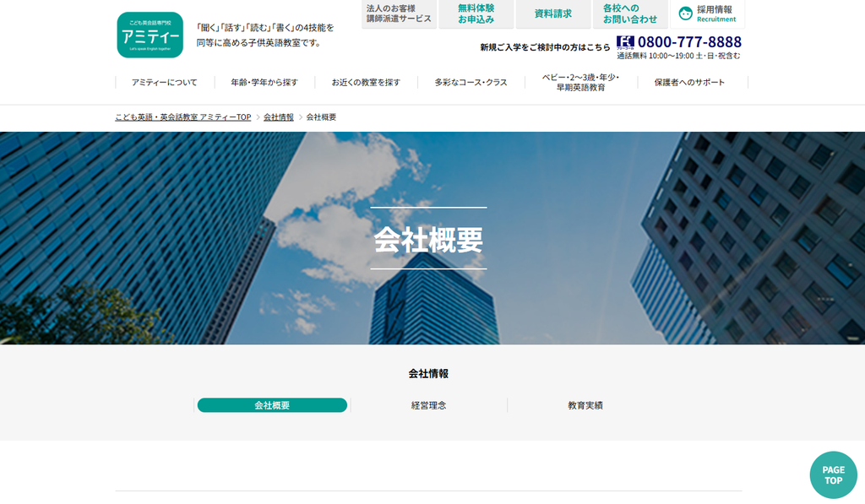Click the free-call phone icon
Viewport: 865px width, 504px height.
(x=625, y=42)
